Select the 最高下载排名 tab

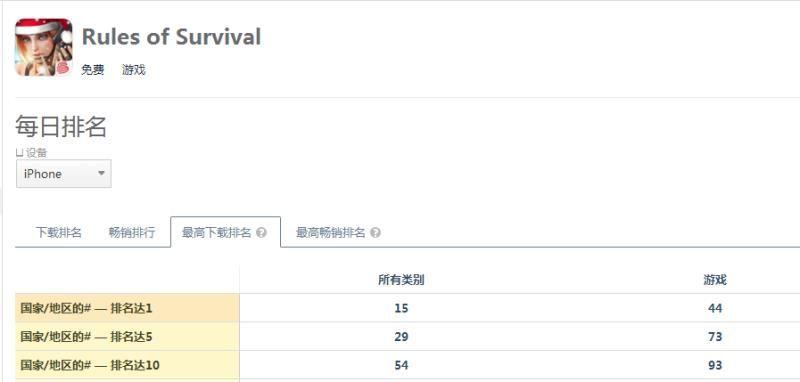click(x=225, y=232)
